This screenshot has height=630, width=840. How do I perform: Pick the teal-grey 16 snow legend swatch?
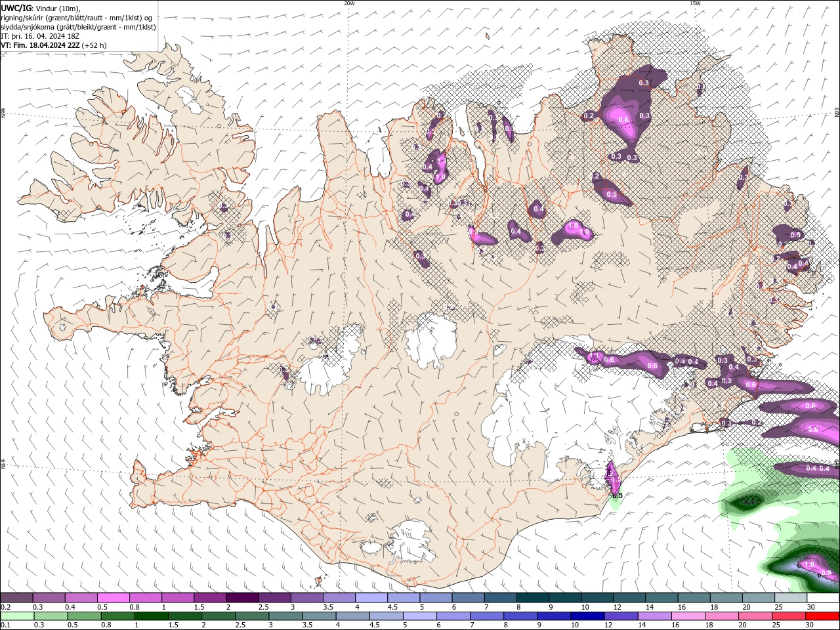pos(694,598)
